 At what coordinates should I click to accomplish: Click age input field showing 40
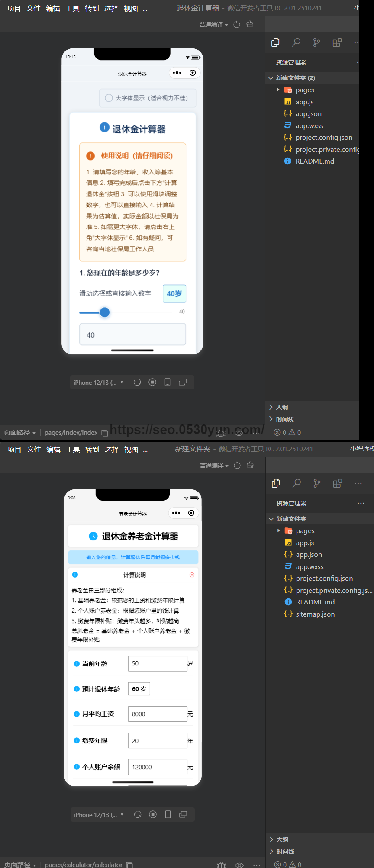[132, 334]
